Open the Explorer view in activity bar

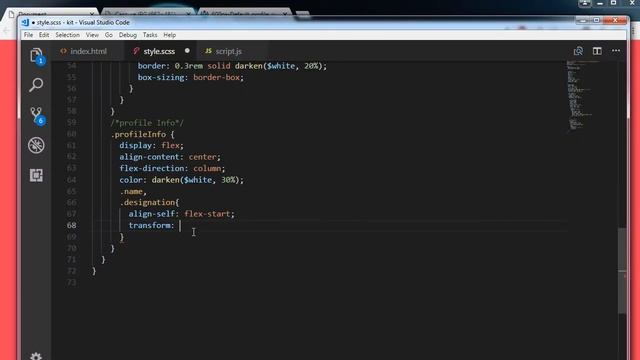pos(36,55)
